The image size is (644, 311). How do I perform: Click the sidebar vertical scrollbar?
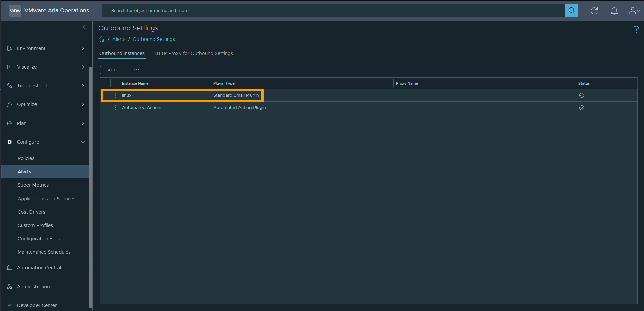[90, 187]
